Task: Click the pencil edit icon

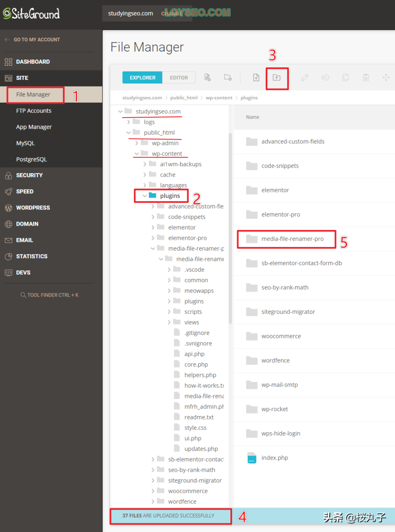Action: coord(305,77)
